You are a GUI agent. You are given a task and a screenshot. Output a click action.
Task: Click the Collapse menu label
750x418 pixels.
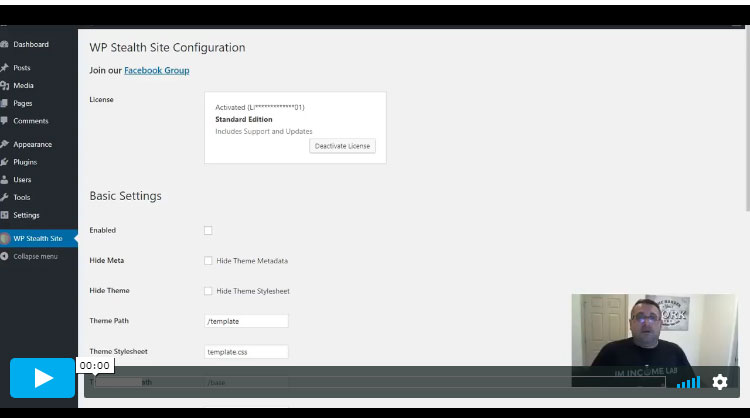click(35, 256)
